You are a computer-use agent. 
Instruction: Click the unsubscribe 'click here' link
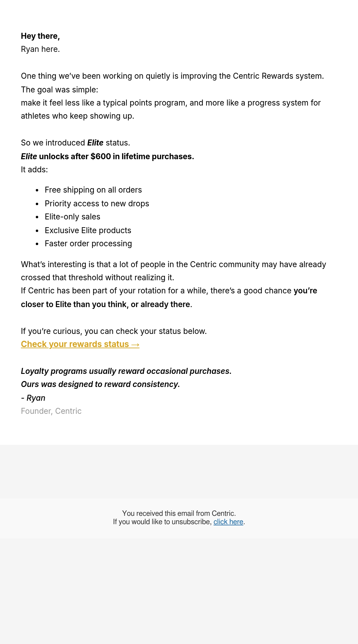228,522
